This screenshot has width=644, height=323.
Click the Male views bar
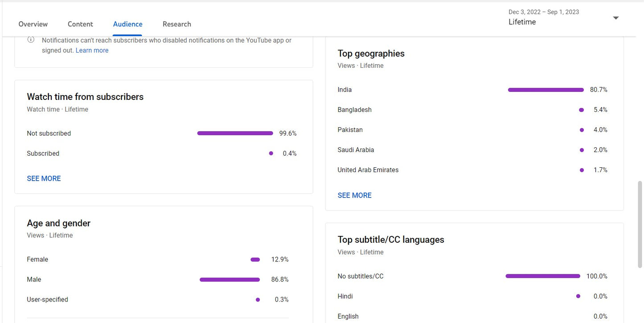coord(230,280)
